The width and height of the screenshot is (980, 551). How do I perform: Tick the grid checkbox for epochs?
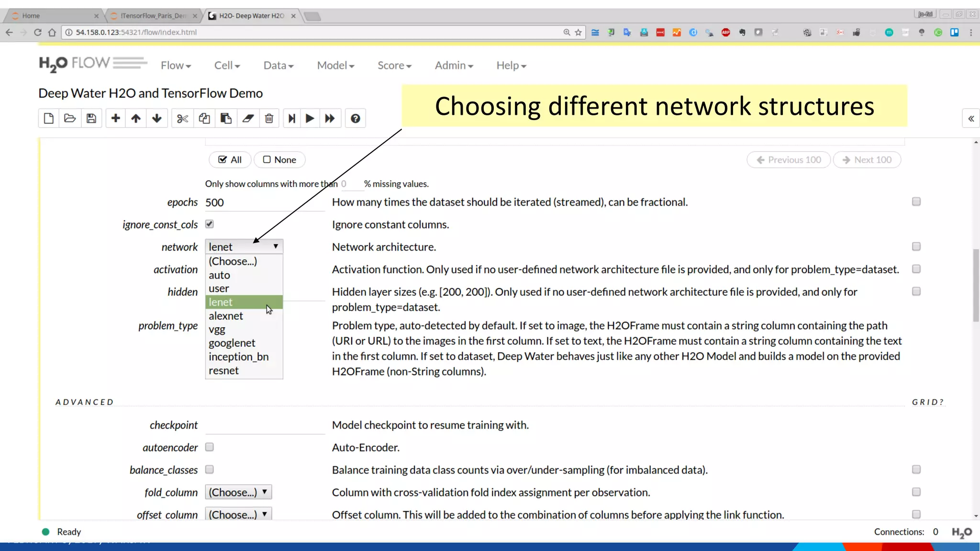click(916, 201)
